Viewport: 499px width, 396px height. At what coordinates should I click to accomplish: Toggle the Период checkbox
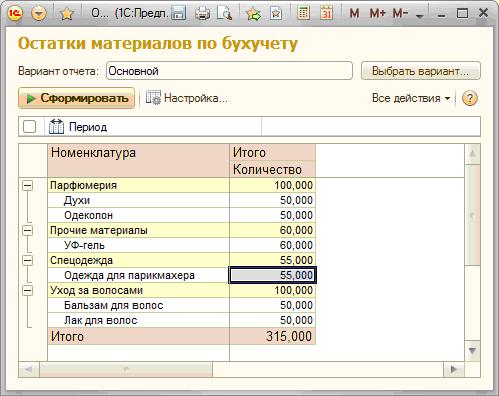tap(30, 127)
